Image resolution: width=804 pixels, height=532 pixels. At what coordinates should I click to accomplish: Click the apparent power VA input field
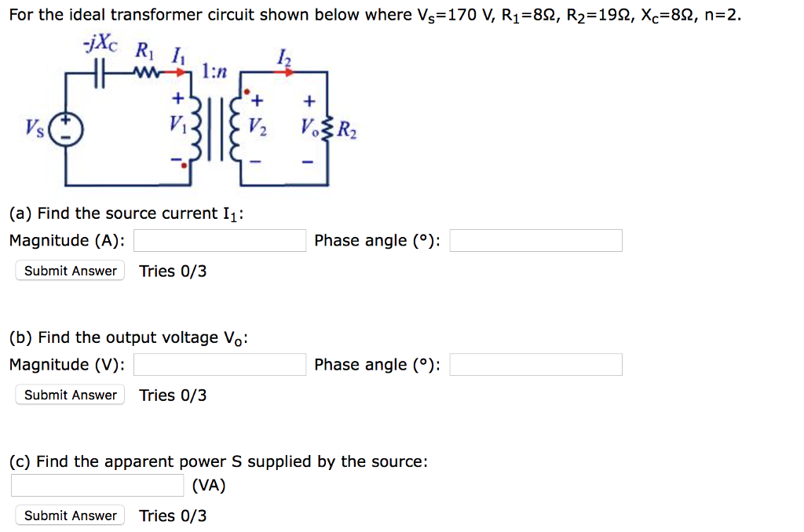coord(97,485)
